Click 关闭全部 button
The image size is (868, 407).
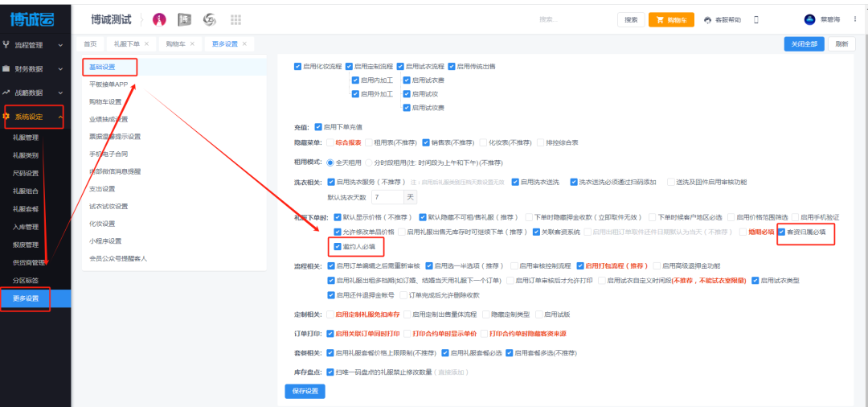tap(805, 43)
